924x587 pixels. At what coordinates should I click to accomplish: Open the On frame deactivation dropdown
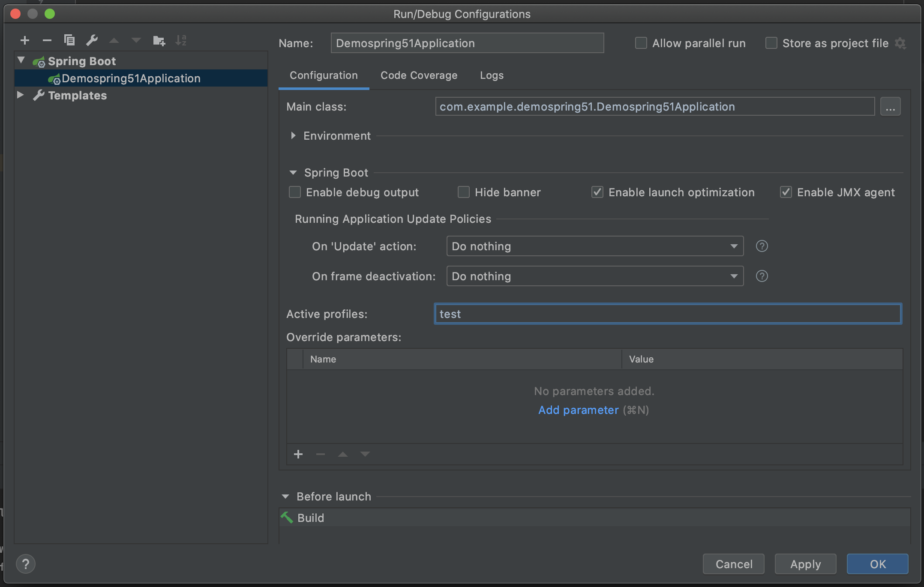pyautogui.click(x=595, y=276)
